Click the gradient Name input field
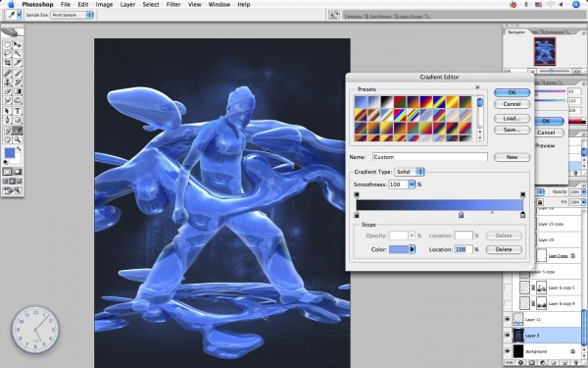The height and width of the screenshot is (368, 588). (430, 157)
